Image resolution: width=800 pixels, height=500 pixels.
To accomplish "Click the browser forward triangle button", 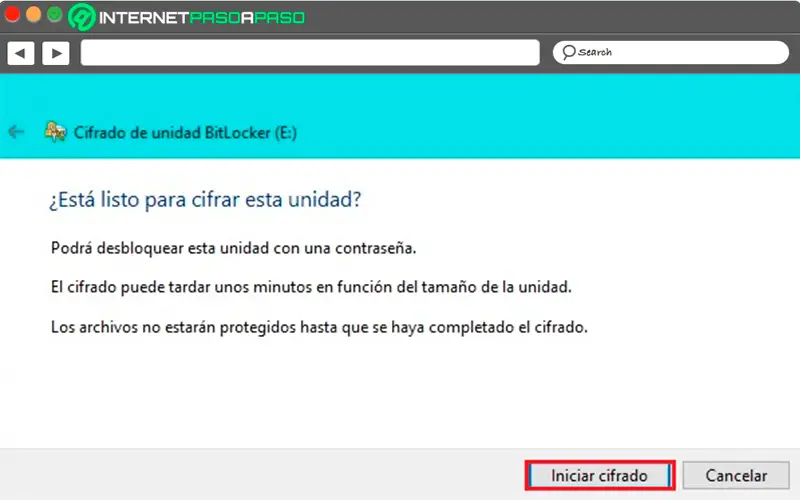I will point(56,53).
